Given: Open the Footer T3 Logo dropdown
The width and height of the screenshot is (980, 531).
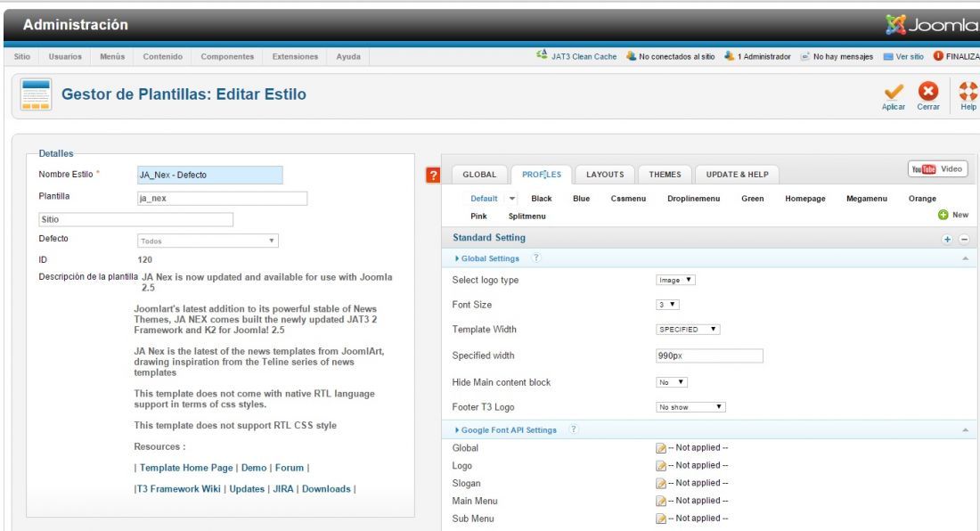Looking at the screenshot, I should (x=690, y=406).
